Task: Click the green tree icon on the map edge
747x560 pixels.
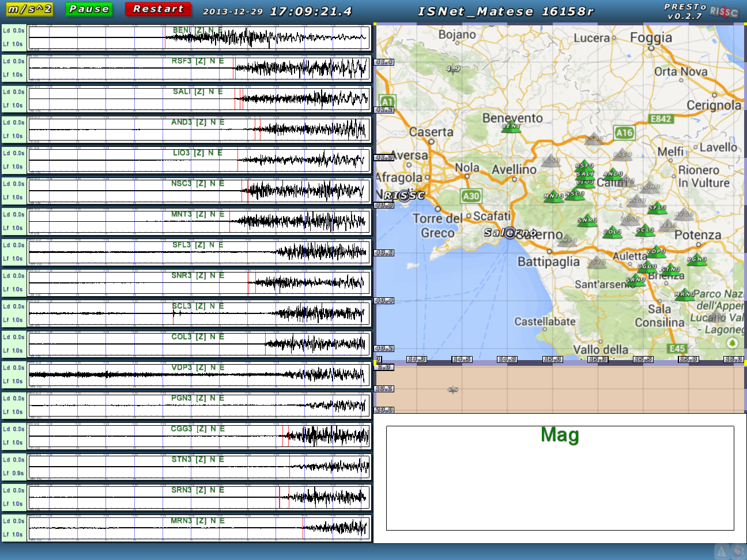Action: [732, 343]
